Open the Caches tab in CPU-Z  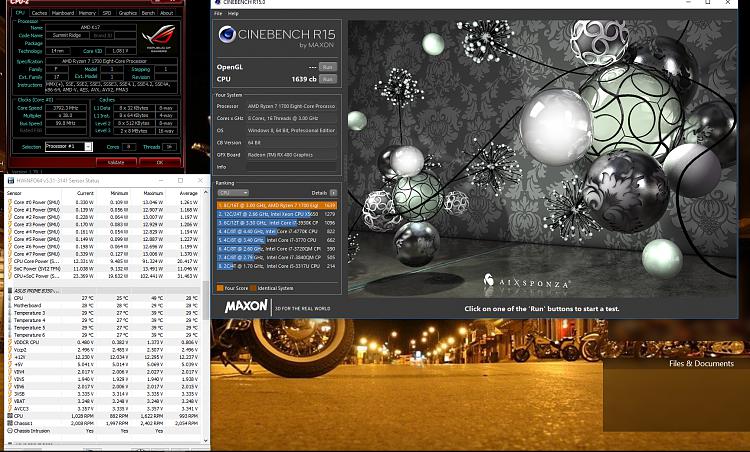(x=39, y=13)
